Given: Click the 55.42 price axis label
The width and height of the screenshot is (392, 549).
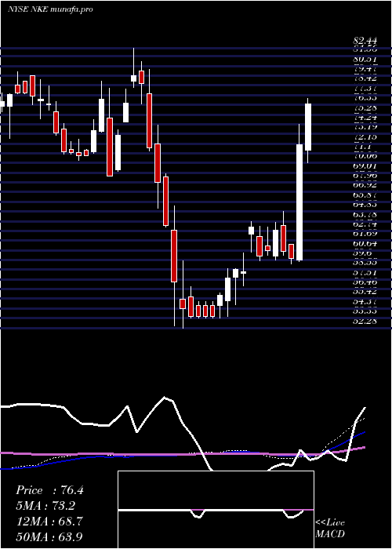Looking at the screenshot, I should tap(365, 291).
